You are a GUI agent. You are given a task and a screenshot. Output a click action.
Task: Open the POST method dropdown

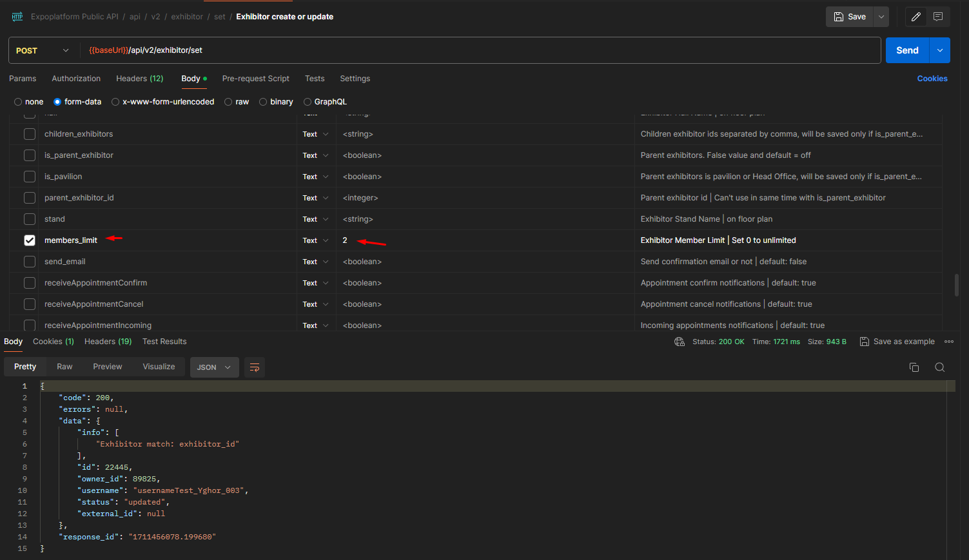(x=43, y=50)
